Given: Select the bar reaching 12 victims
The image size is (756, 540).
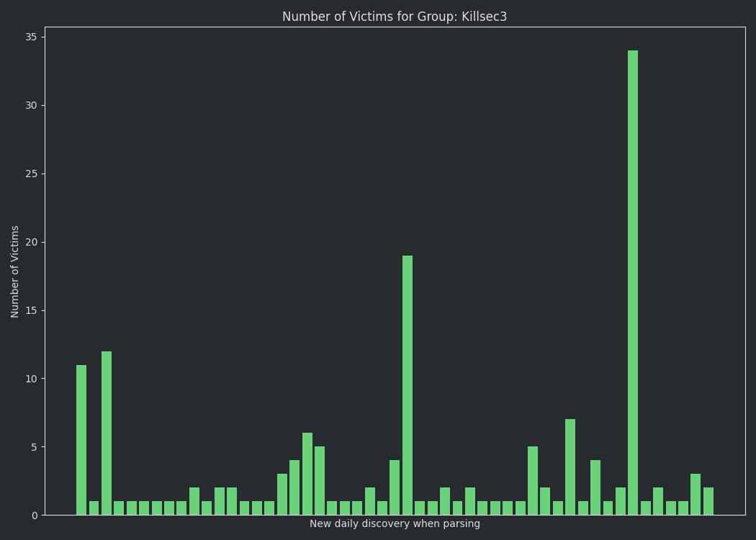Looking at the screenshot, I should coord(107,433).
